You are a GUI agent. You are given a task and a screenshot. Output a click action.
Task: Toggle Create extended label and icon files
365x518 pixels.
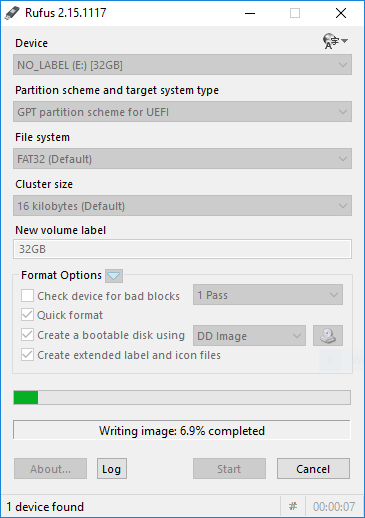(x=27, y=355)
